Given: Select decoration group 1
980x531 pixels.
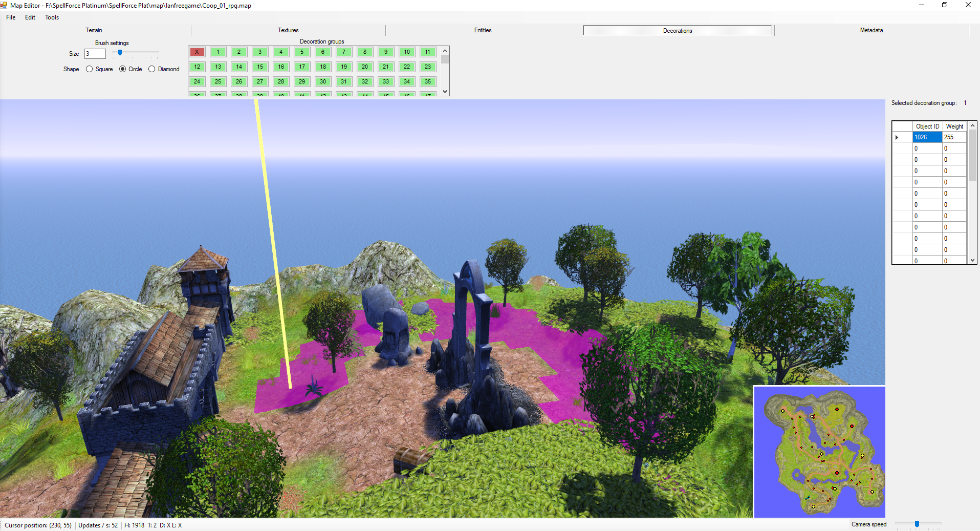Looking at the screenshot, I should 218,52.
